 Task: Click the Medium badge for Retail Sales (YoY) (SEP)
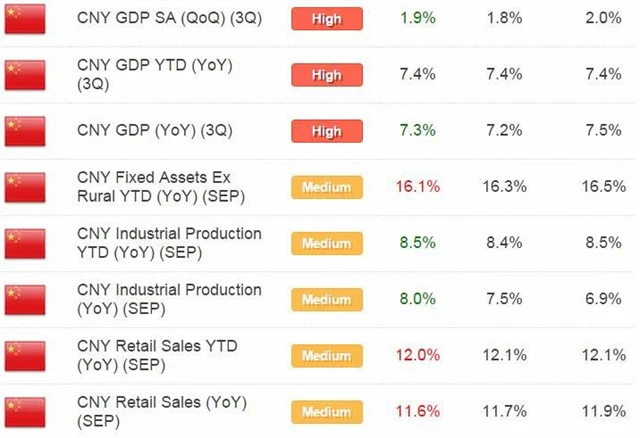click(x=325, y=411)
